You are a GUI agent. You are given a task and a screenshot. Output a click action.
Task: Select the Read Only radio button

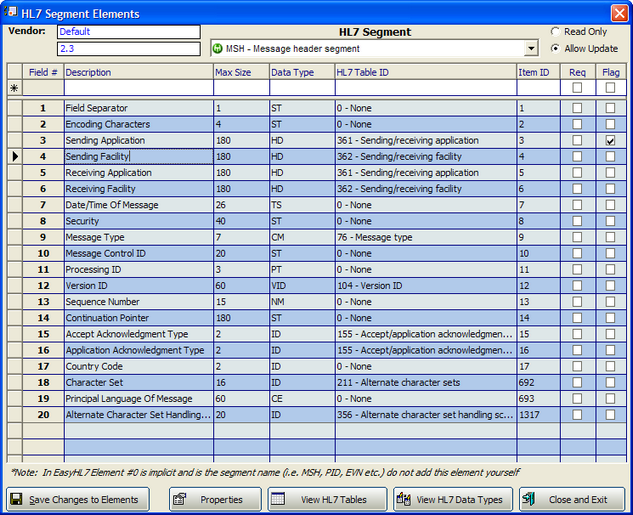click(x=555, y=31)
